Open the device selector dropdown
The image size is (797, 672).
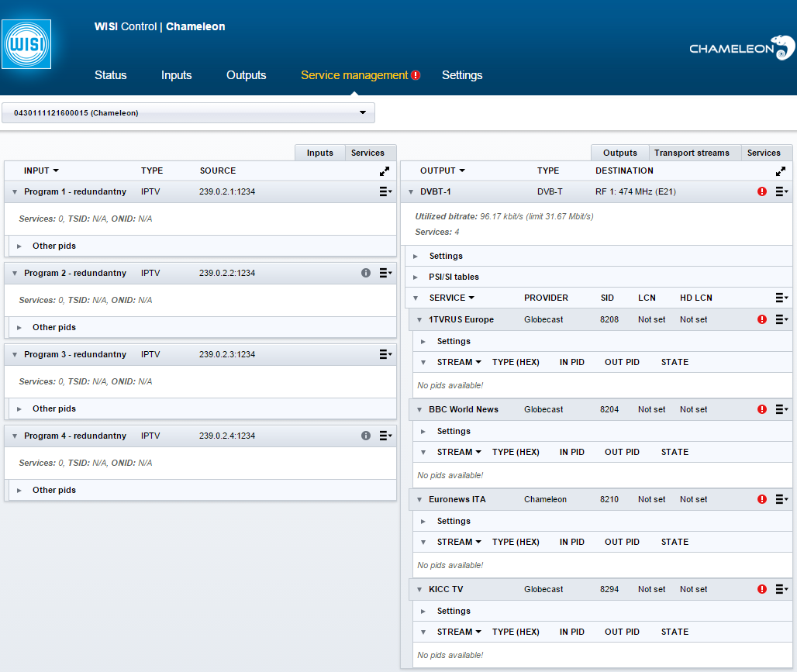tap(188, 113)
